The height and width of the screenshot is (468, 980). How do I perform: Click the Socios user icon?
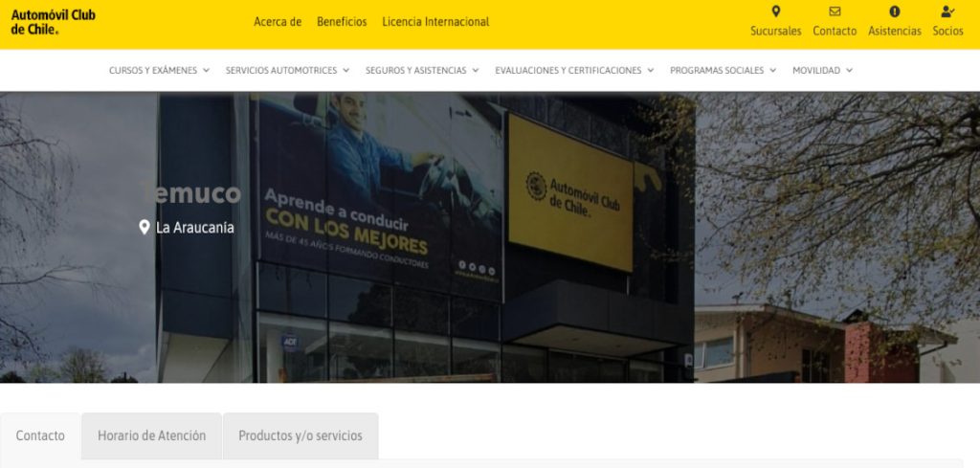947,11
